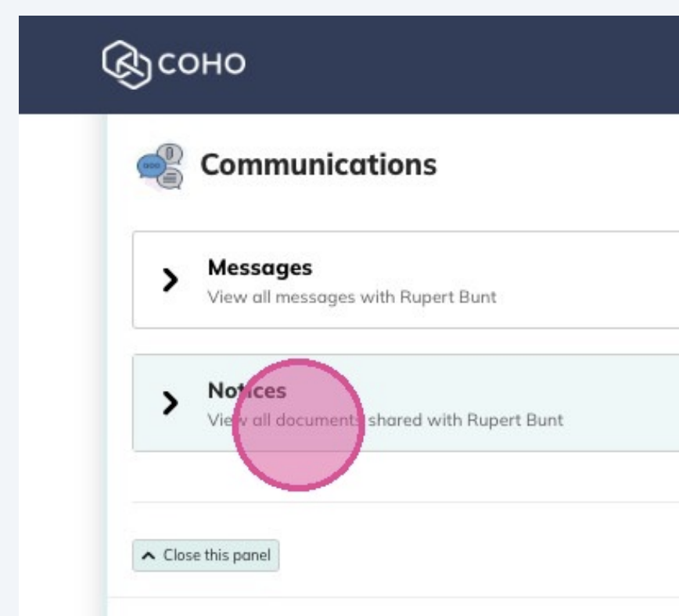Click the highlighted Notices row background
679x616 pixels.
click(x=610, y=403)
